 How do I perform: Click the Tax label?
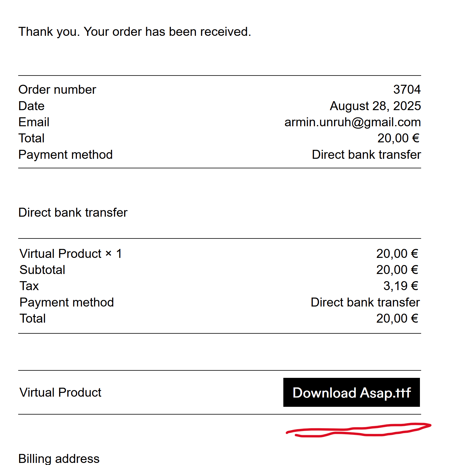click(x=29, y=286)
